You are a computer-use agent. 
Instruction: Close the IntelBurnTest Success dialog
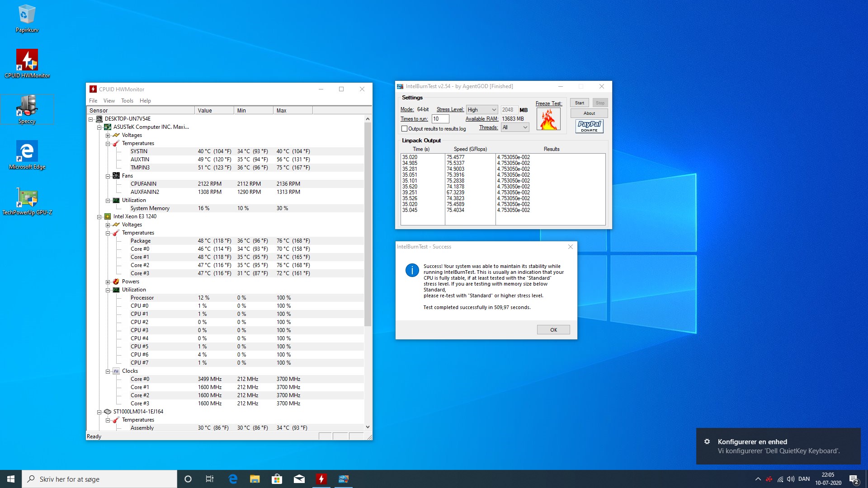[x=571, y=247]
